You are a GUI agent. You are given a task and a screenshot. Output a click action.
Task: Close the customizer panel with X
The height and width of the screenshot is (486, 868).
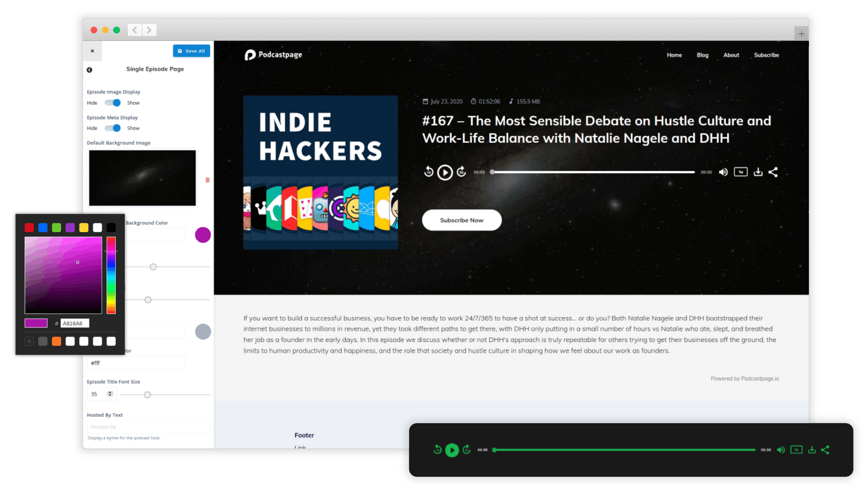tap(92, 51)
